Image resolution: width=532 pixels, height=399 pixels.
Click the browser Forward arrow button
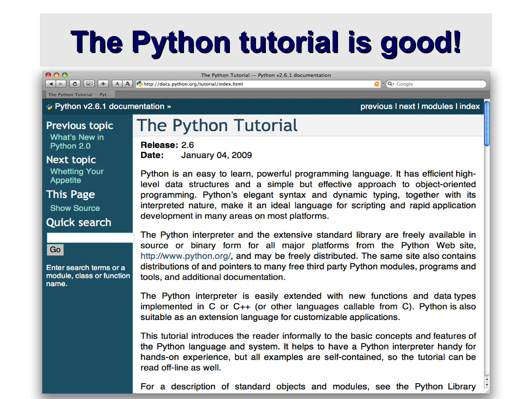[61, 84]
